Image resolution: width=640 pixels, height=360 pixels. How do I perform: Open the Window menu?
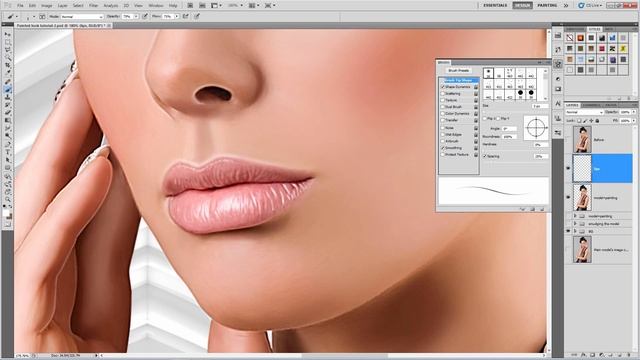pos(156,6)
